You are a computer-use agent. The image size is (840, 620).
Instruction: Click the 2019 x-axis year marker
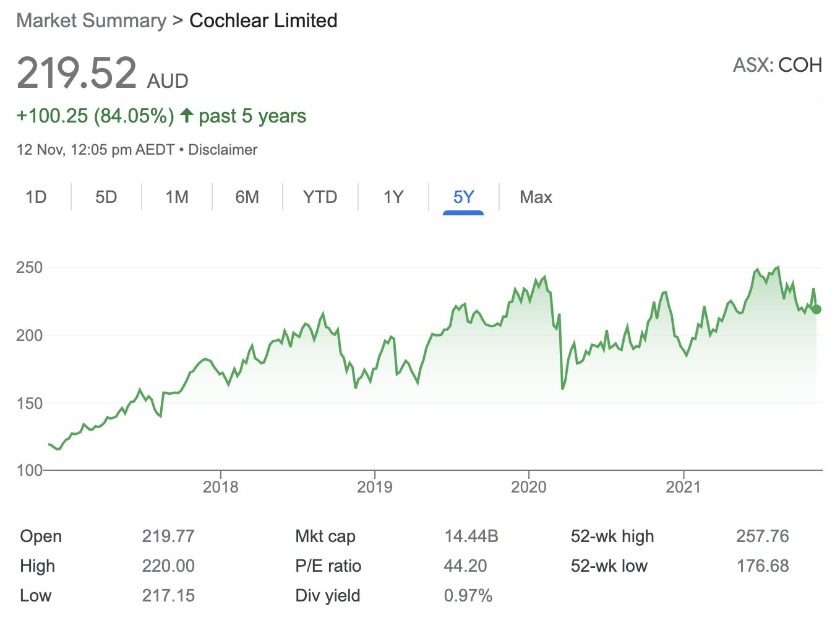pos(374,487)
